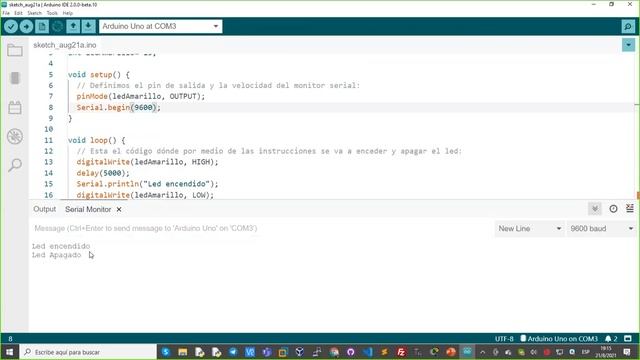Click the Windows search box in taskbar
Screen dimensions: 640x360
[x=88, y=352]
